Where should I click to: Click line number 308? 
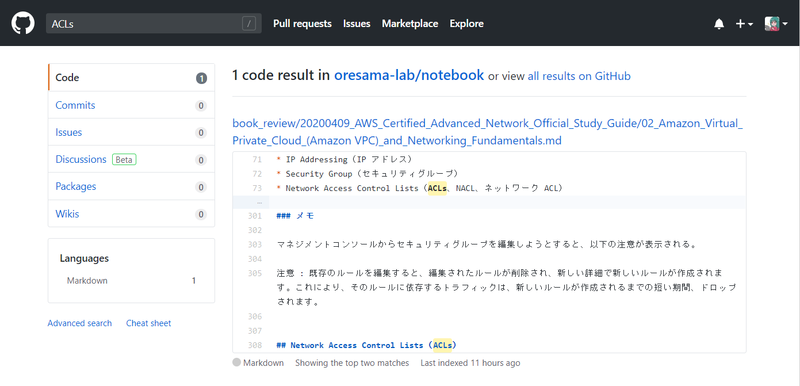[255, 345]
